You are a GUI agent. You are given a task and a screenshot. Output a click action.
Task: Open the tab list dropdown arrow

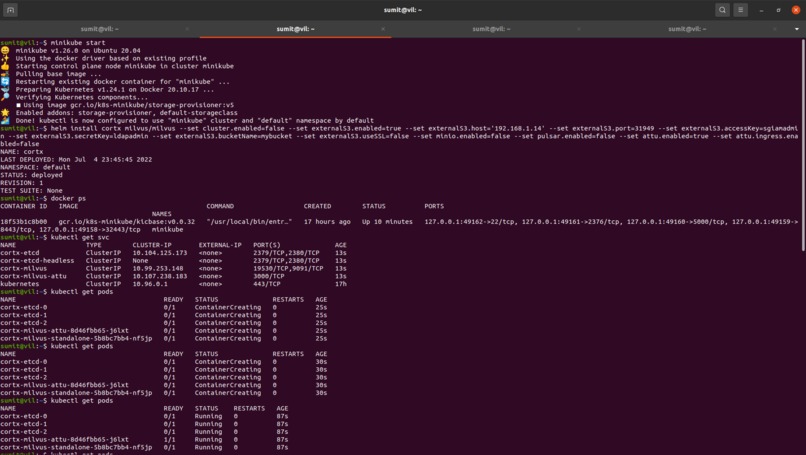pyautogui.click(x=797, y=29)
